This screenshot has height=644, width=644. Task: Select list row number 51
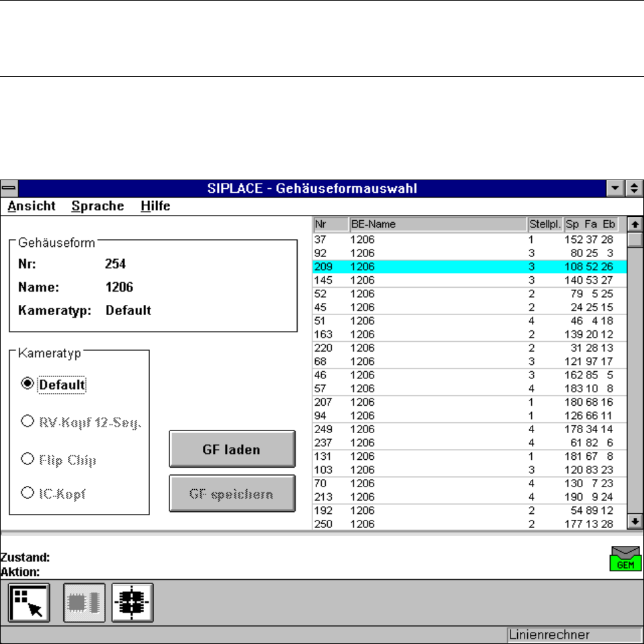click(469, 321)
